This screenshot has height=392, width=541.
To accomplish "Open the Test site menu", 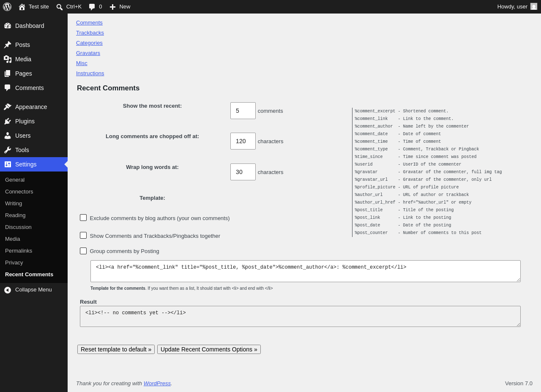I will coord(34,7).
